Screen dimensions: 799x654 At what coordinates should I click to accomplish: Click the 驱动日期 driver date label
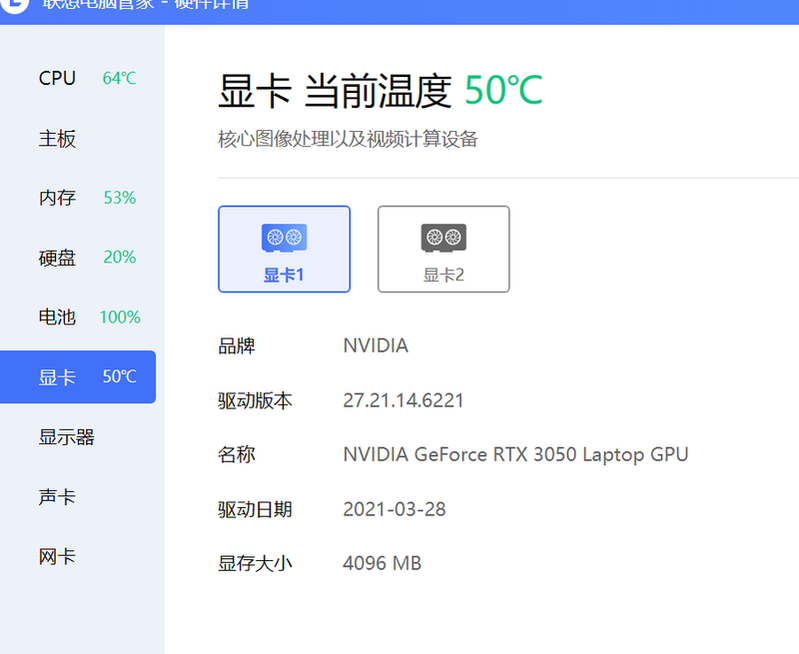pos(255,509)
